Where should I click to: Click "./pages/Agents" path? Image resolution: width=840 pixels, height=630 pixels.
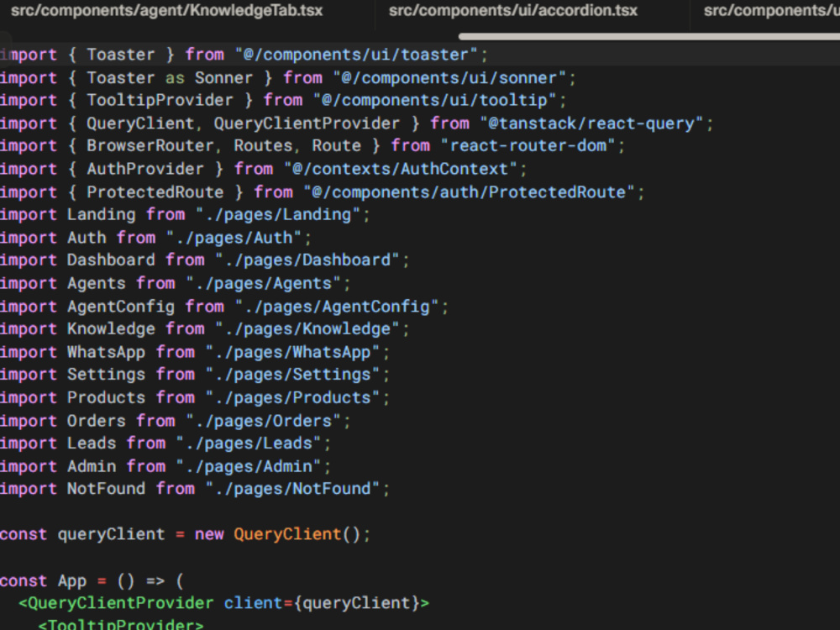pos(263,283)
